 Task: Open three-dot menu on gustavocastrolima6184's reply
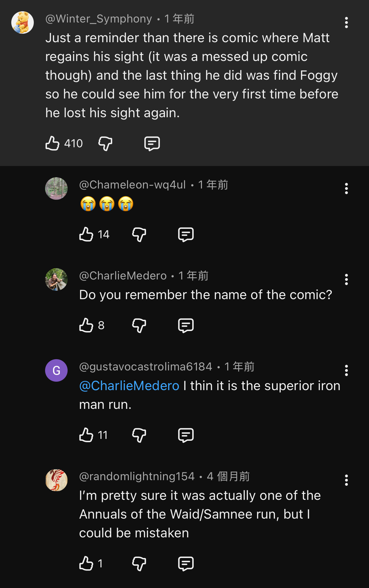pyautogui.click(x=346, y=370)
